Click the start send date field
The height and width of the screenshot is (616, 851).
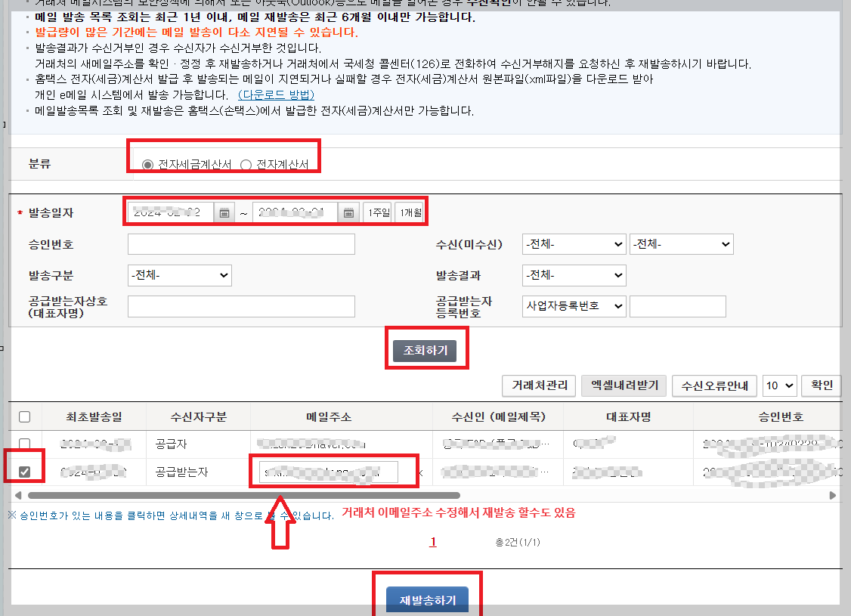click(x=171, y=212)
